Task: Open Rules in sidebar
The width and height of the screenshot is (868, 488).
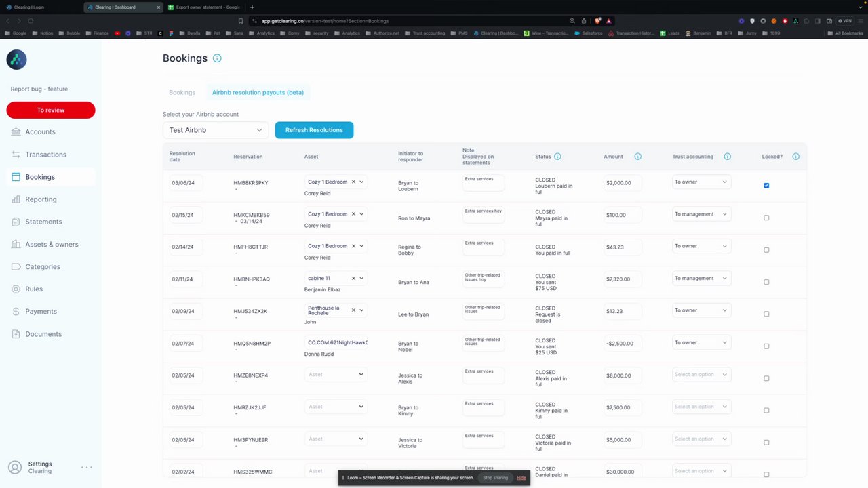Action: pyautogui.click(x=34, y=289)
